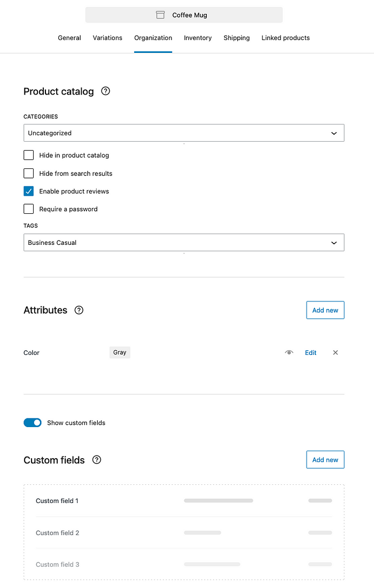Switch to the Inventory tab
Image resolution: width=374 pixels, height=588 pixels.
(198, 38)
